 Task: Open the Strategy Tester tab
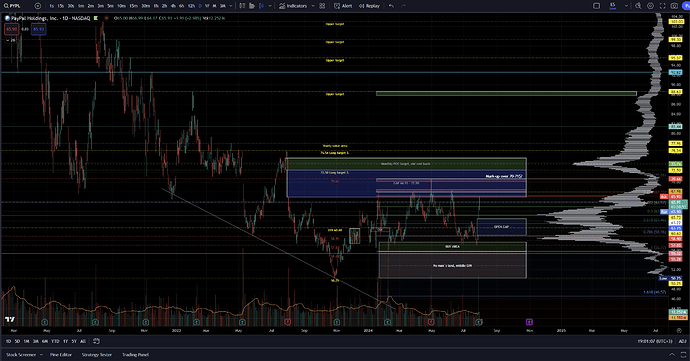click(x=97, y=354)
